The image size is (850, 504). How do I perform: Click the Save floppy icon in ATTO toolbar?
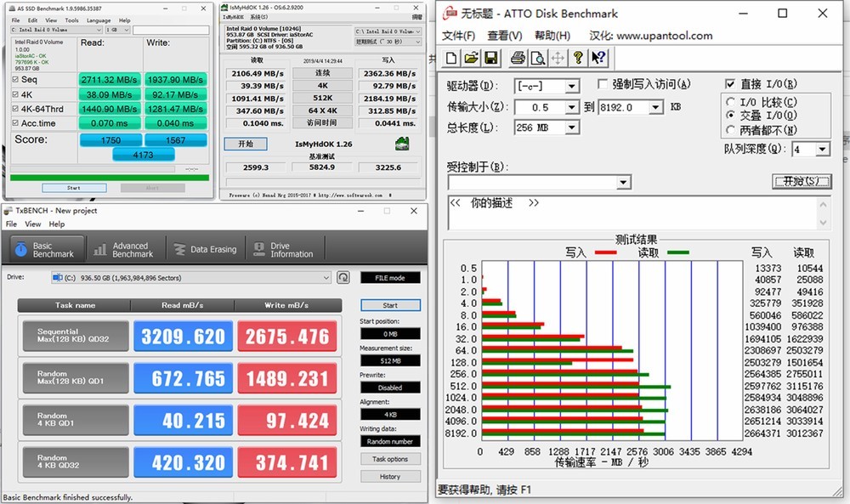click(490, 58)
